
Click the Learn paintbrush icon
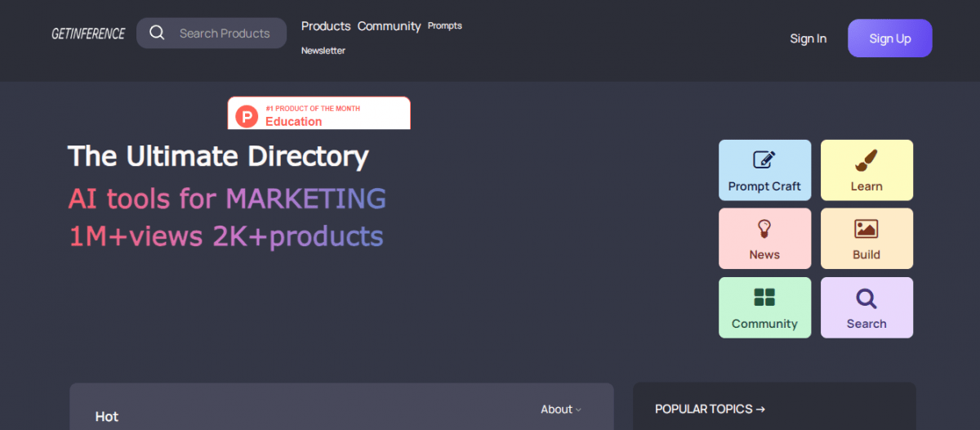[x=866, y=160]
